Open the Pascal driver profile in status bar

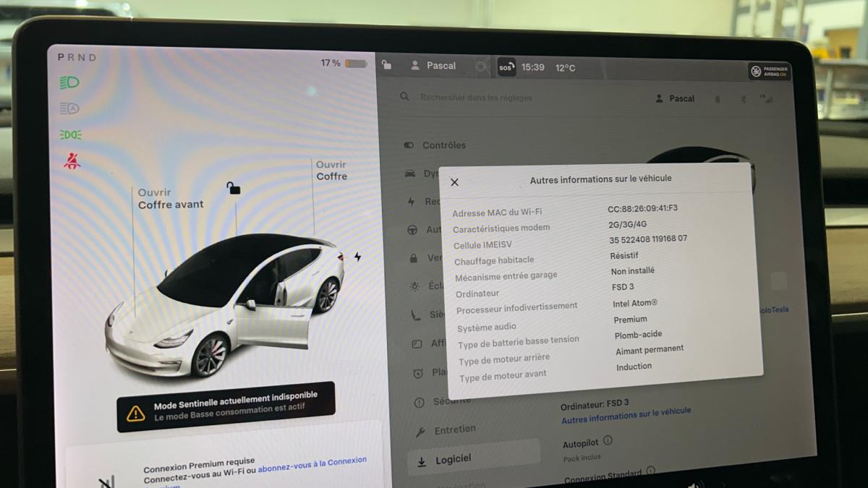tap(434, 66)
